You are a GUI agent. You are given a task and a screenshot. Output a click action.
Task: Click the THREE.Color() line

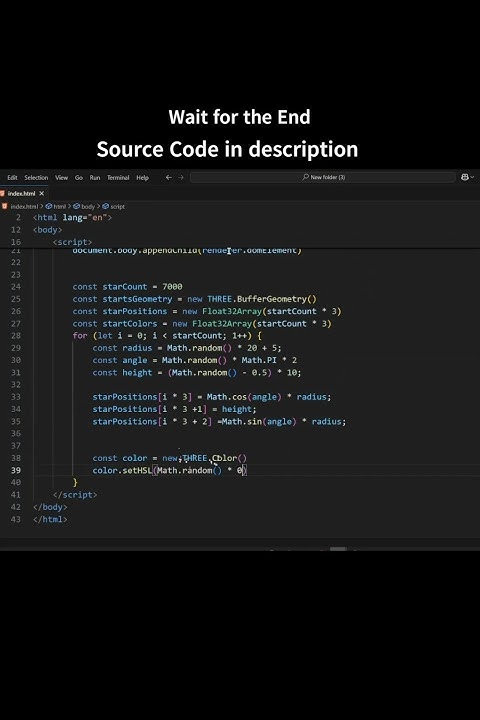click(169, 458)
